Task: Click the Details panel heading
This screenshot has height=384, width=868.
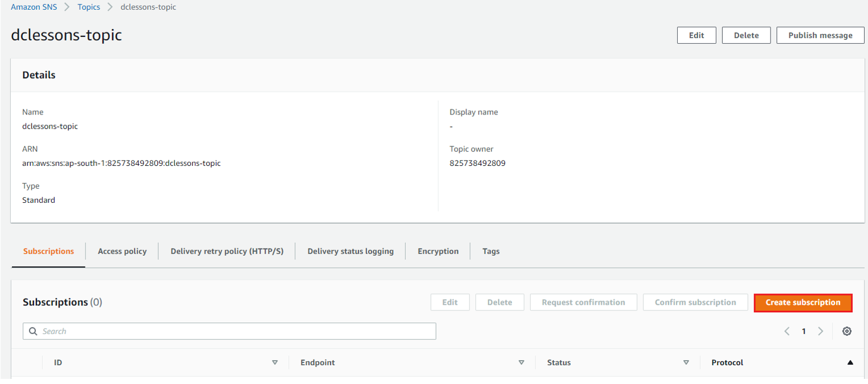Action: (39, 75)
